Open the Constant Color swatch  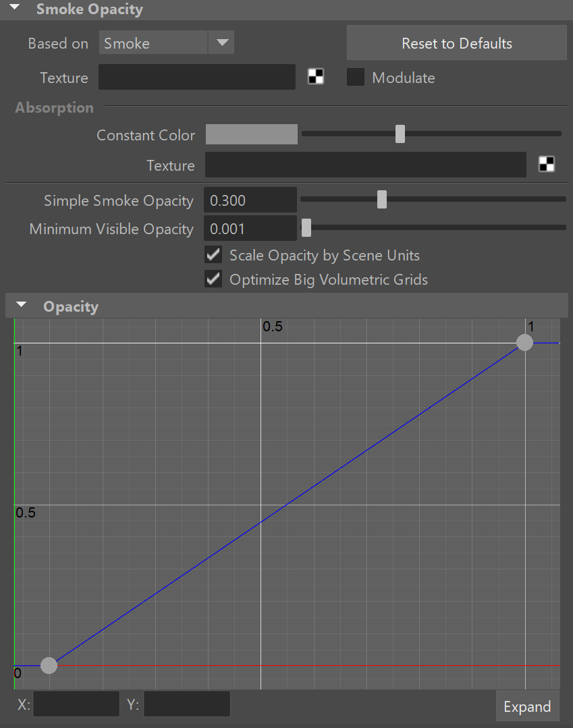[x=251, y=135]
